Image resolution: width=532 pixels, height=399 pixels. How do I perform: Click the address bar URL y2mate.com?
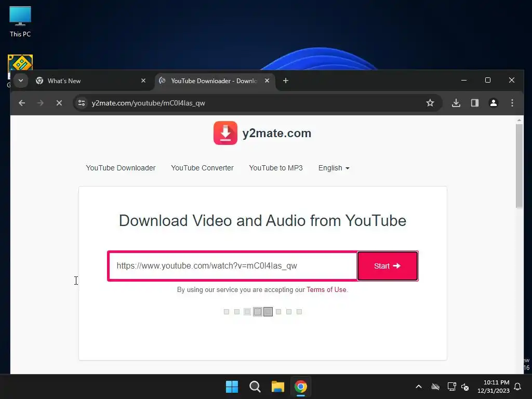pos(148,103)
